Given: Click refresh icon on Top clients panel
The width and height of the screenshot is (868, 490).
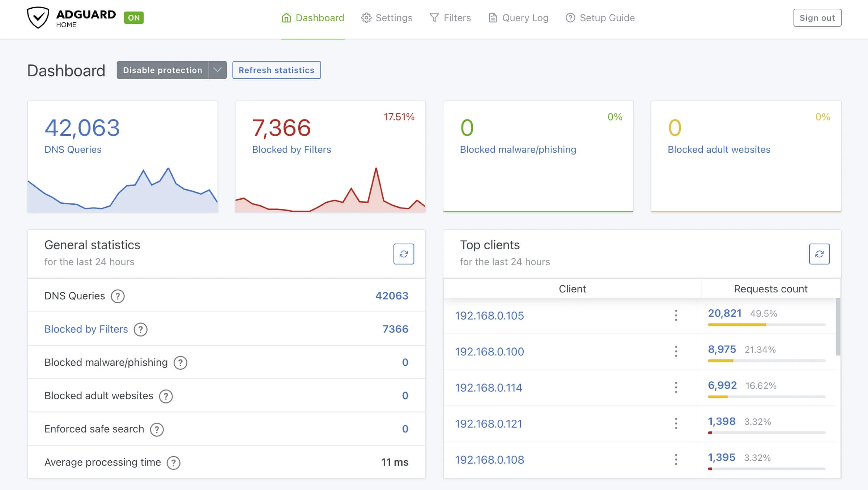Looking at the screenshot, I should tap(820, 253).
